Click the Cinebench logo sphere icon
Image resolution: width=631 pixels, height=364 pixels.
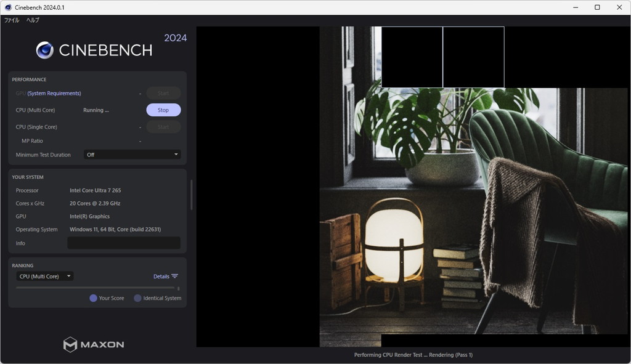(44, 51)
